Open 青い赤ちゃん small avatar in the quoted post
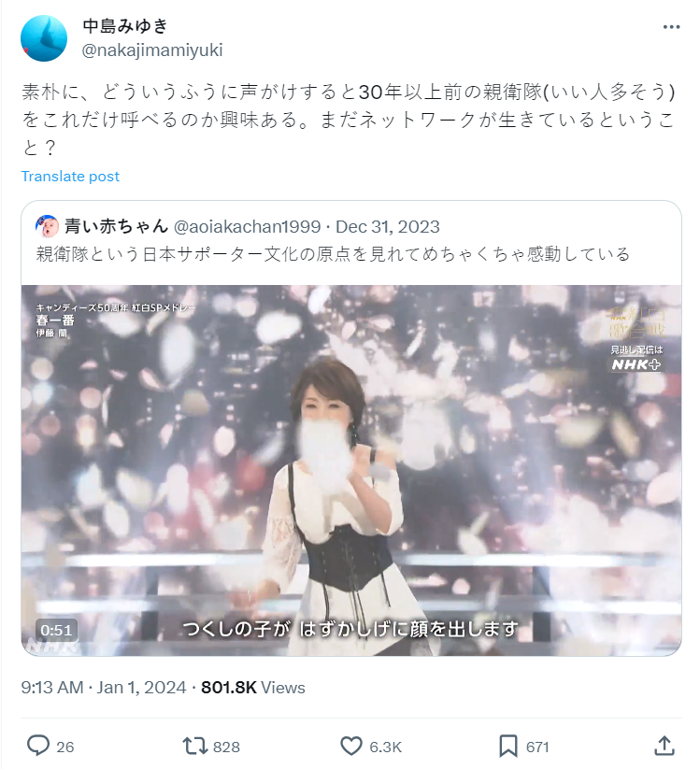The width and height of the screenshot is (700, 769). 47,226
